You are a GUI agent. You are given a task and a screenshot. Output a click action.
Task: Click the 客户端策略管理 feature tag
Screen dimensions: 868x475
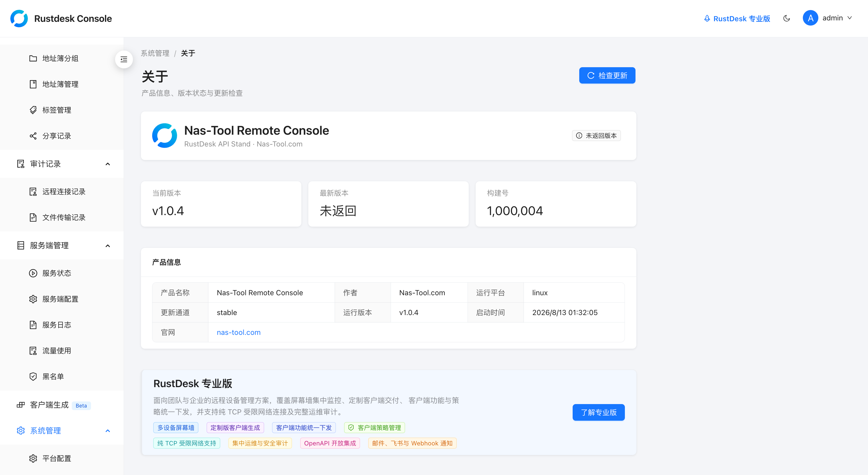click(x=374, y=428)
